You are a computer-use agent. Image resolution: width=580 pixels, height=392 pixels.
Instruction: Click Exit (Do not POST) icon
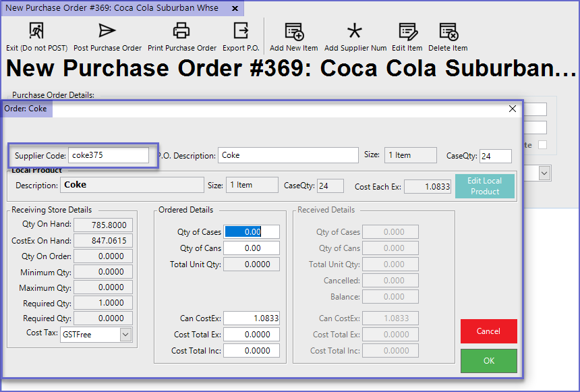point(36,31)
